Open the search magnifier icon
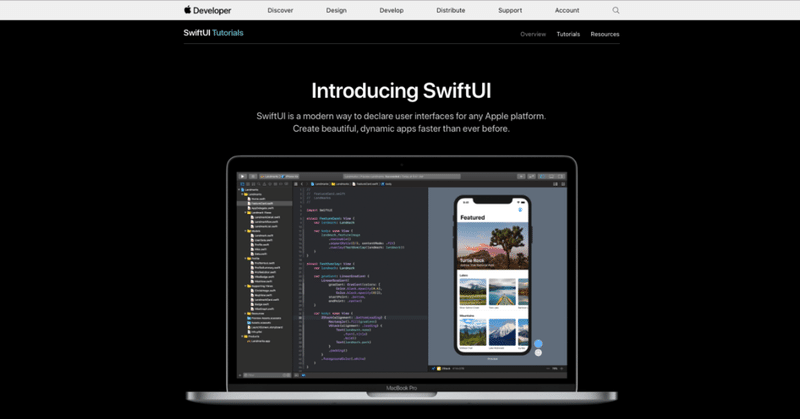The height and width of the screenshot is (419, 800). point(616,10)
